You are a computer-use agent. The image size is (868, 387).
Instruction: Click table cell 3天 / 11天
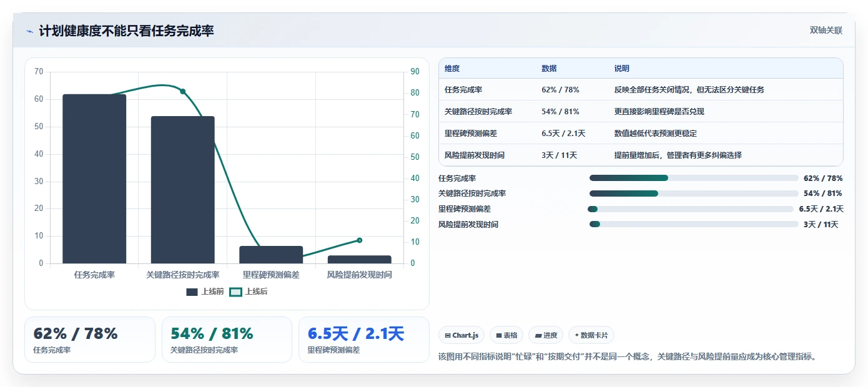[559, 155]
